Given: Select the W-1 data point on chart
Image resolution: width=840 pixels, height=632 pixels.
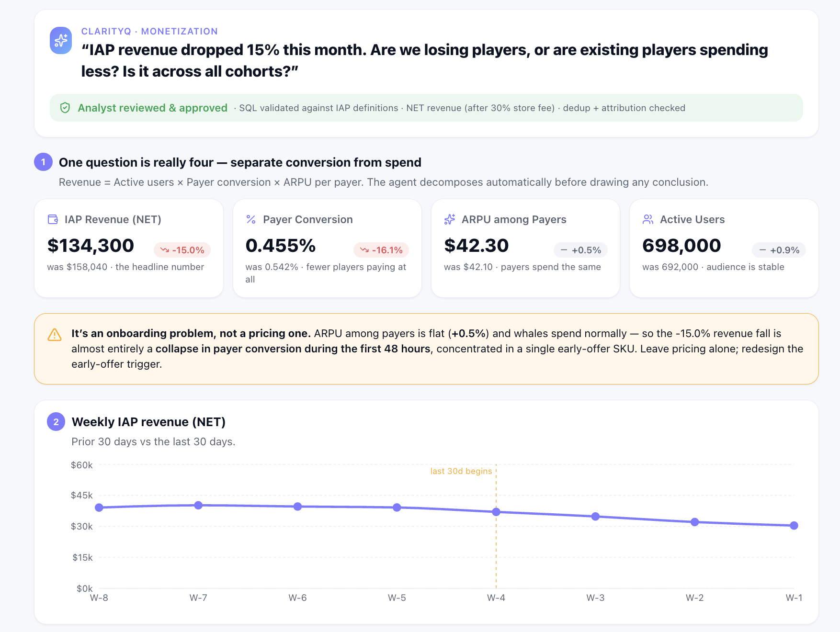Looking at the screenshot, I should (794, 526).
